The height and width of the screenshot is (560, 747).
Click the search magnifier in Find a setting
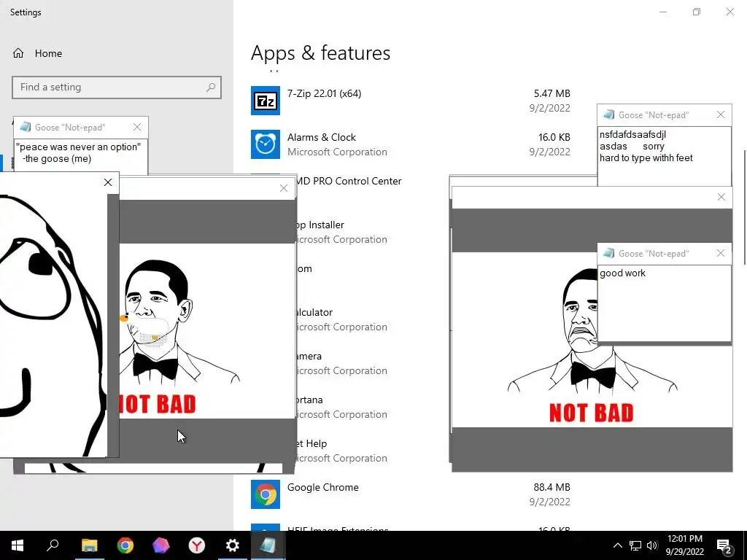tap(211, 87)
